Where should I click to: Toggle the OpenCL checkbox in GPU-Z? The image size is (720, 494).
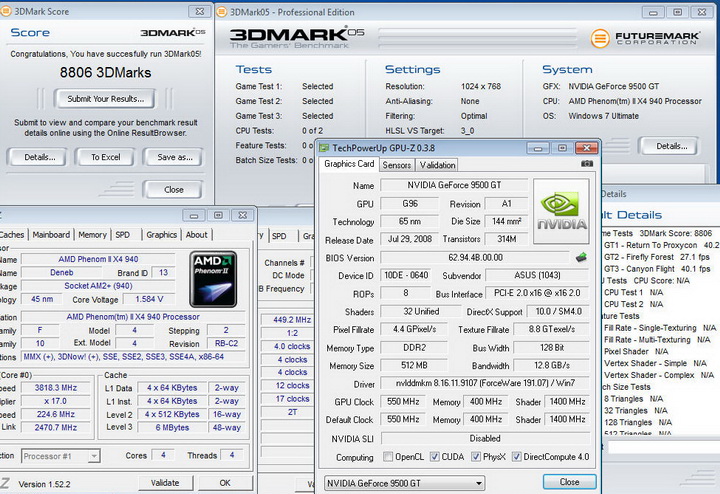pos(388,456)
